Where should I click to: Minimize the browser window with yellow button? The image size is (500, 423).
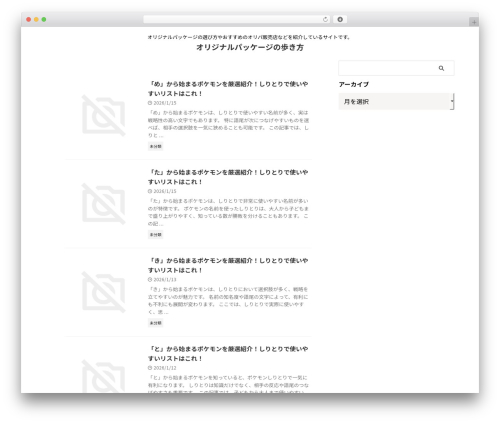36,20
